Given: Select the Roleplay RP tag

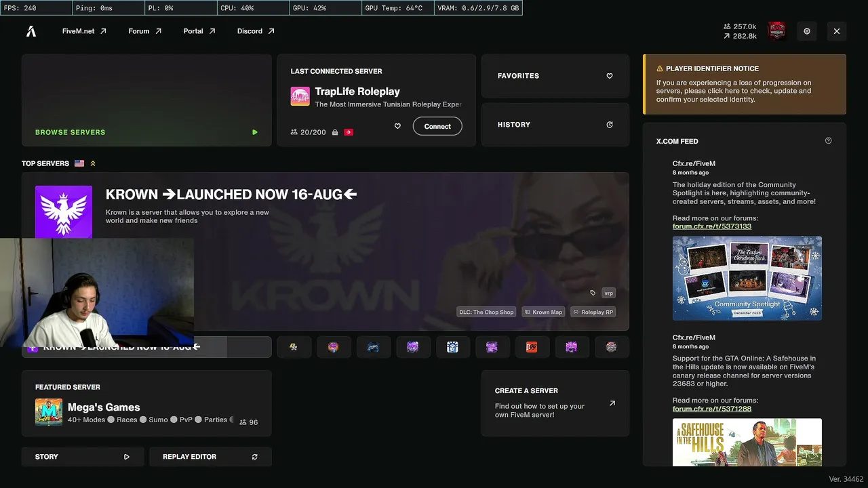Looking at the screenshot, I should 593,312.
